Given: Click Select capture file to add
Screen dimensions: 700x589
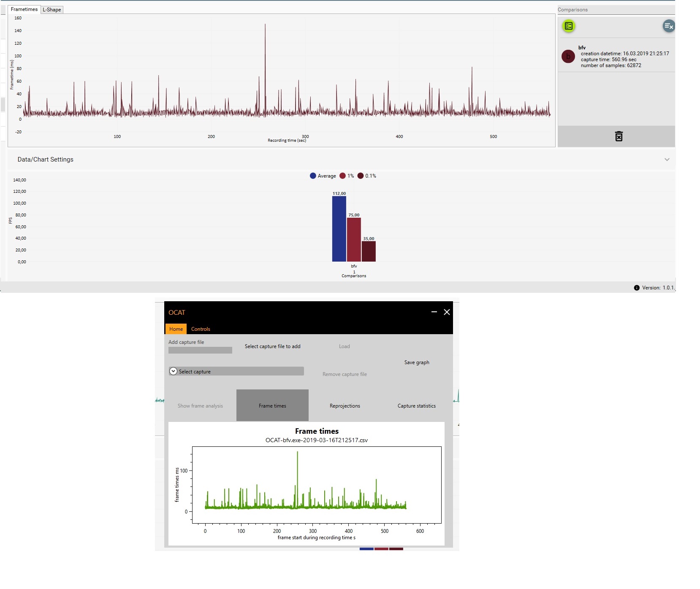Looking at the screenshot, I should pos(273,346).
